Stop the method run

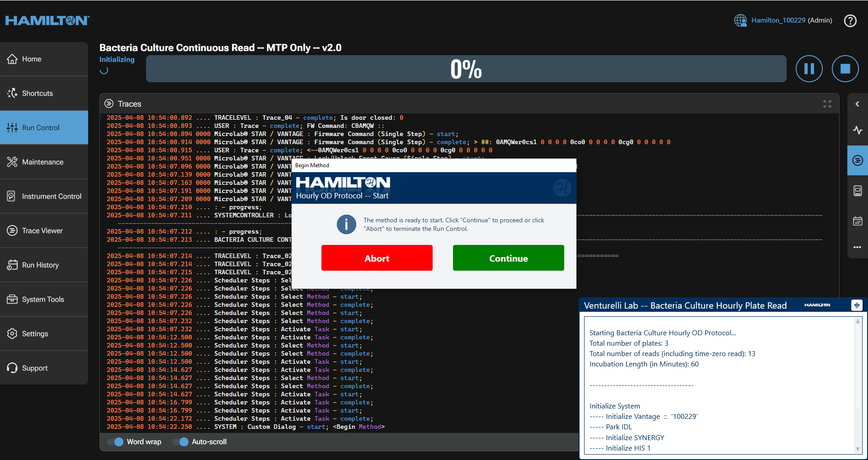(x=845, y=69)
